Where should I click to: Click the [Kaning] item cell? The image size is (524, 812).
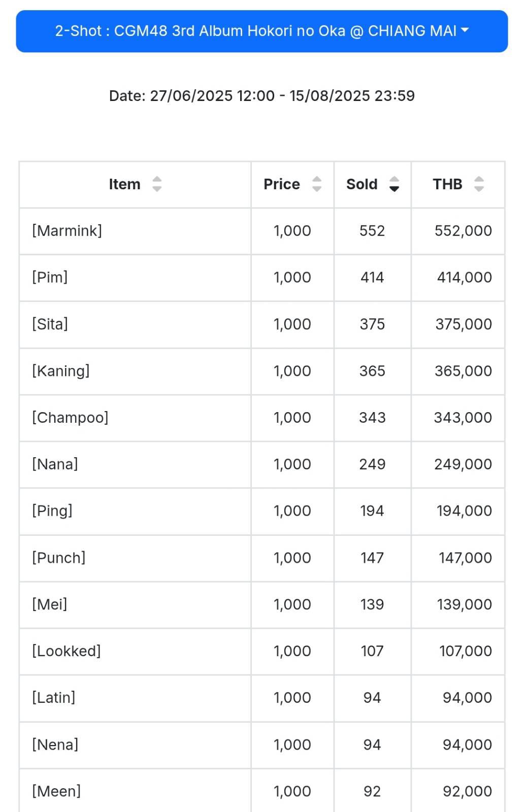point(135,371)
